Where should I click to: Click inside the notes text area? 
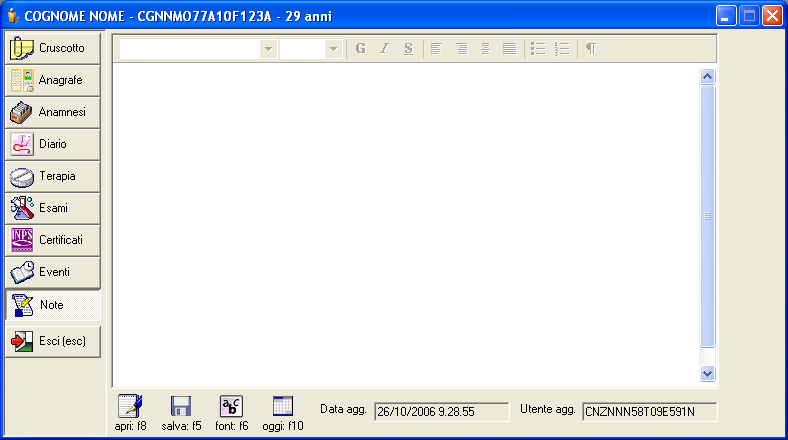(400, 220)
